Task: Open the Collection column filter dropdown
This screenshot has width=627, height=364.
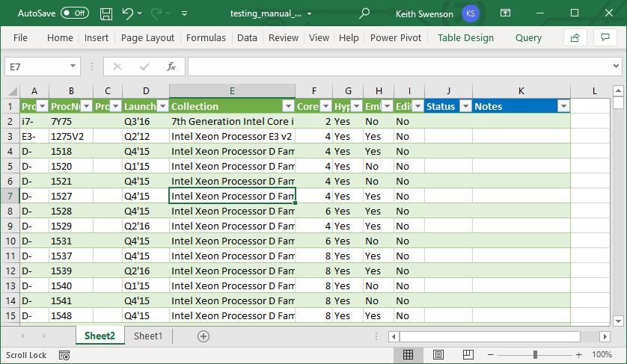Action: pyautogui.click(x=288, y=106)
